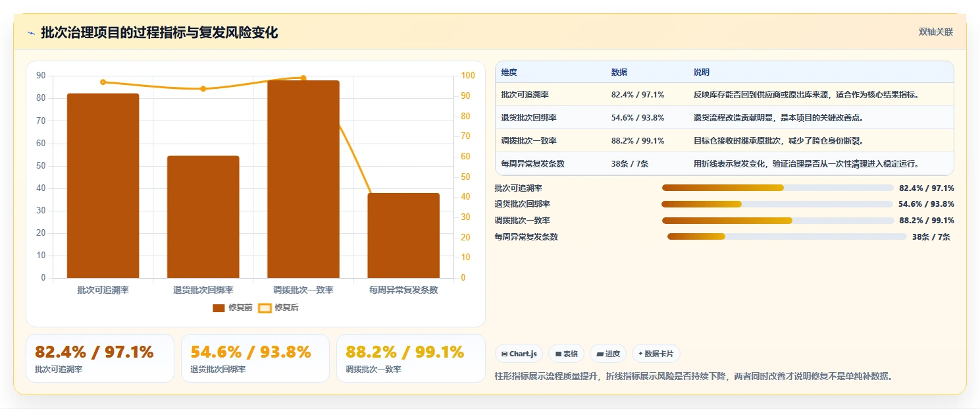The image size is (980, 409).
Task: Click the 每周异常复发条数 cell in the table
Action: (x=533, y=164)
